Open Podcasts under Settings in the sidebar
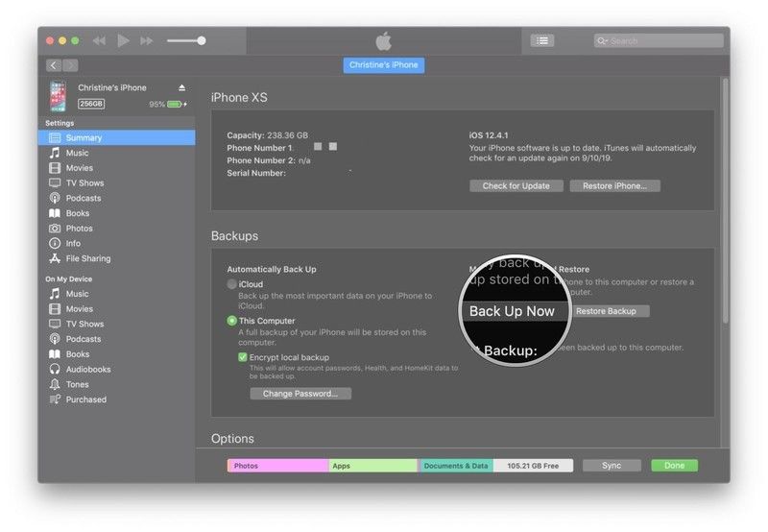The width and height of the screenshot is (768, 532). 84,198
